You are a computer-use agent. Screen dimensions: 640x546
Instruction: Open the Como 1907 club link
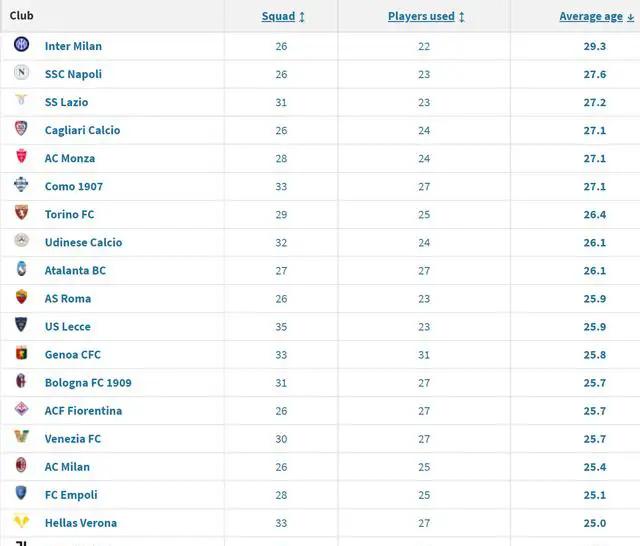[74, 186]
